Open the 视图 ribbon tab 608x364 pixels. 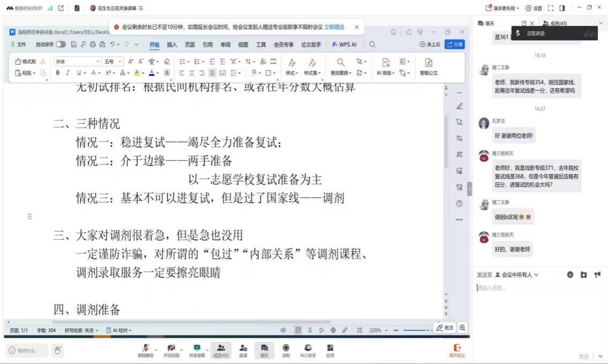[x=243, y=44]
